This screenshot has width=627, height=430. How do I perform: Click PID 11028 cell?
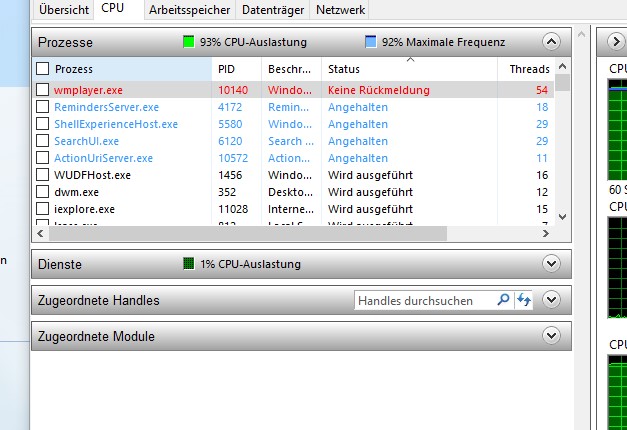pyautogui.click(x=233, y=209)
